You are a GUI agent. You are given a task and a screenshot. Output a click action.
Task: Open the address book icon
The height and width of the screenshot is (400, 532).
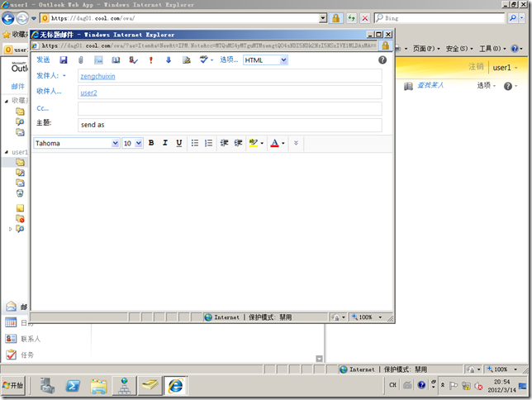point(116,60)
